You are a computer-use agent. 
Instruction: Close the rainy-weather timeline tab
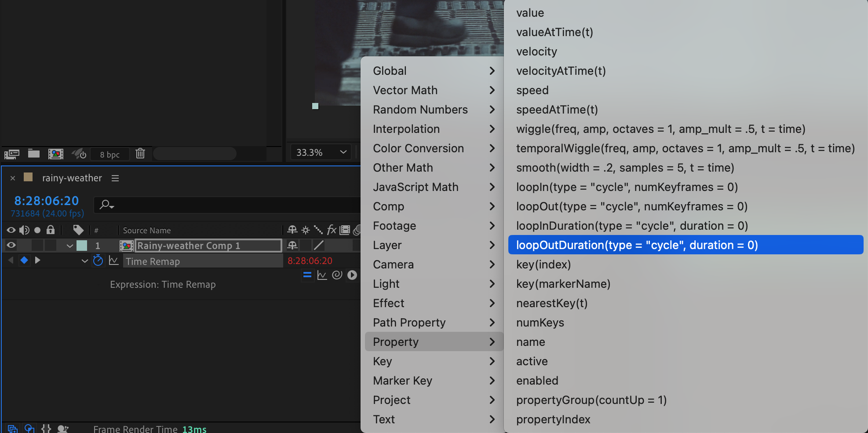point(13,178)
